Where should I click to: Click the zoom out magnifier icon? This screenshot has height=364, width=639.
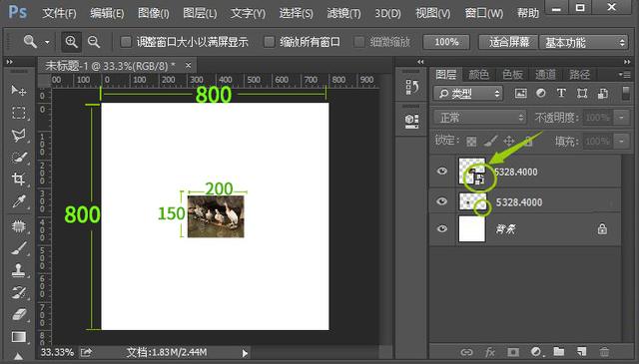94,42
